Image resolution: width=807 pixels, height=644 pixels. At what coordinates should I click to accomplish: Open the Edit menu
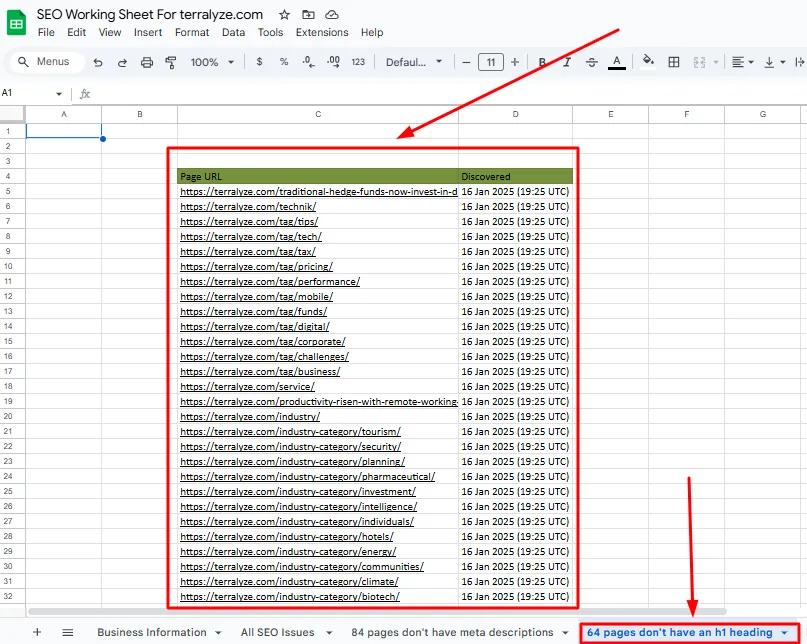(76, 32)
